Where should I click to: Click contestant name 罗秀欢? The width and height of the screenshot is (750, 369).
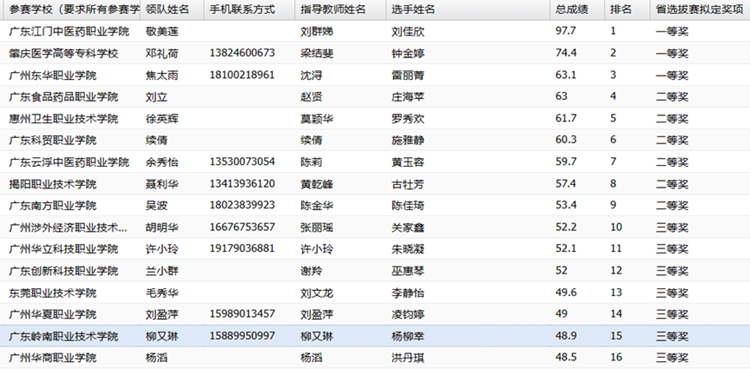[x=408, y=119]
